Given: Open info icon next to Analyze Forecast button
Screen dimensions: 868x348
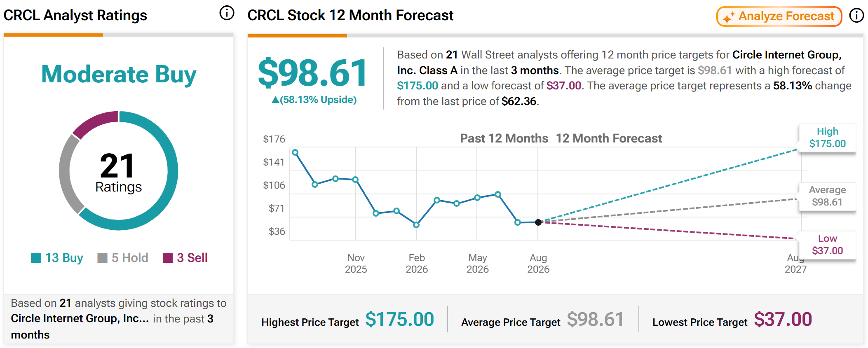Looking at the screenshot, I should click(x=856, y=16).
